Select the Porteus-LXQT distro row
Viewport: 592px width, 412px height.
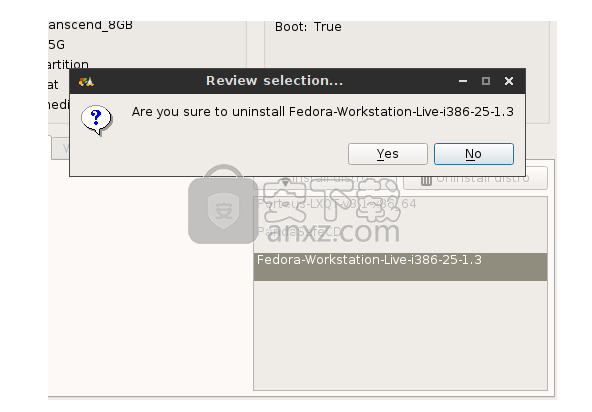[400, 210]
